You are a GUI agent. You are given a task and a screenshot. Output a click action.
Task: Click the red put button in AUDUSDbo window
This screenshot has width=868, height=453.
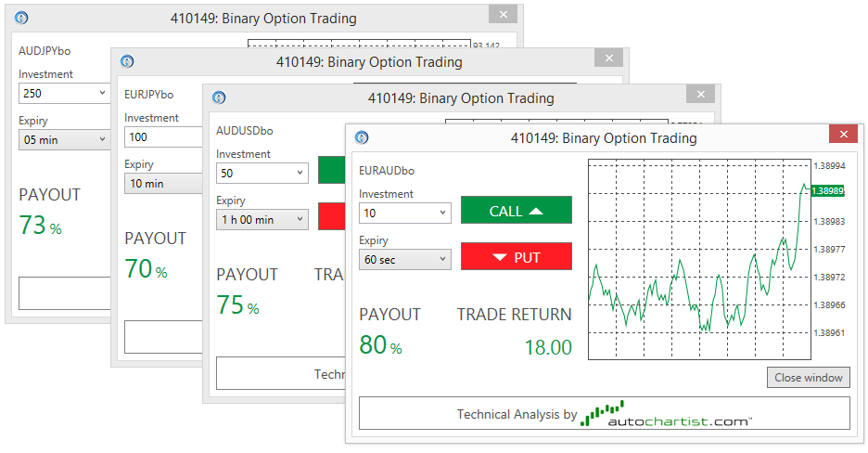[x=332, y=216]
